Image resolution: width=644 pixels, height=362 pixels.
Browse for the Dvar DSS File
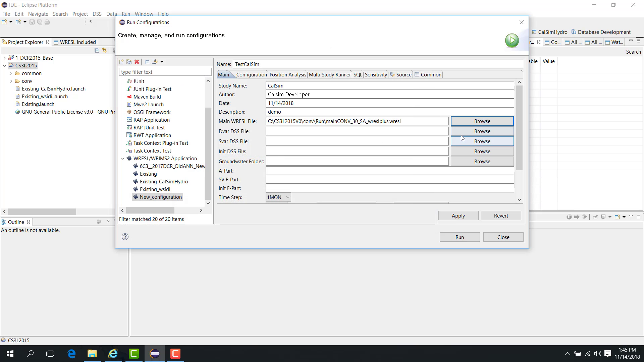tap(482, 131)
